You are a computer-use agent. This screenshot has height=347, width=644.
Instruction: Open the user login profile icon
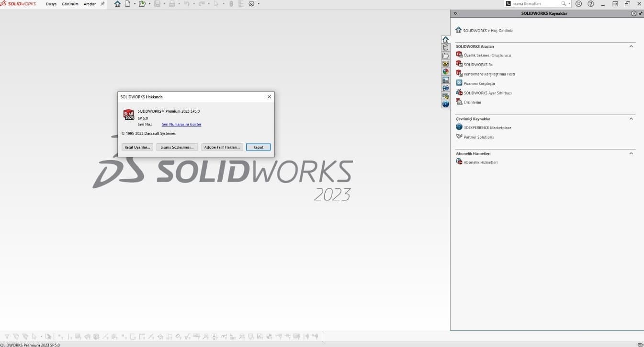pos(578,3)
